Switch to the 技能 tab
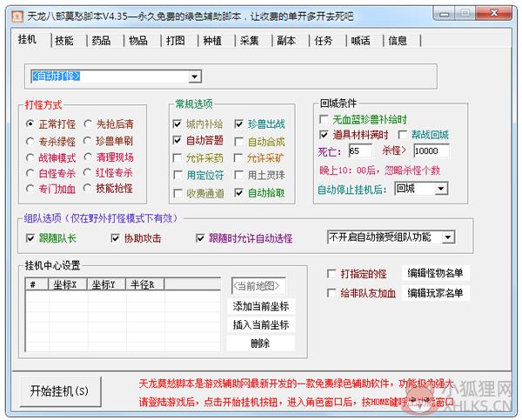522x420 pixels. click(64, 41)
